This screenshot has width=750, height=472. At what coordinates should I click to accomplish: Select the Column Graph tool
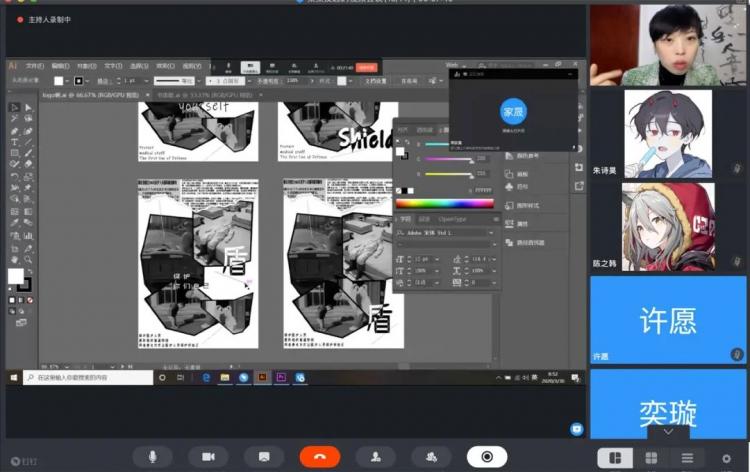(28, 235)
